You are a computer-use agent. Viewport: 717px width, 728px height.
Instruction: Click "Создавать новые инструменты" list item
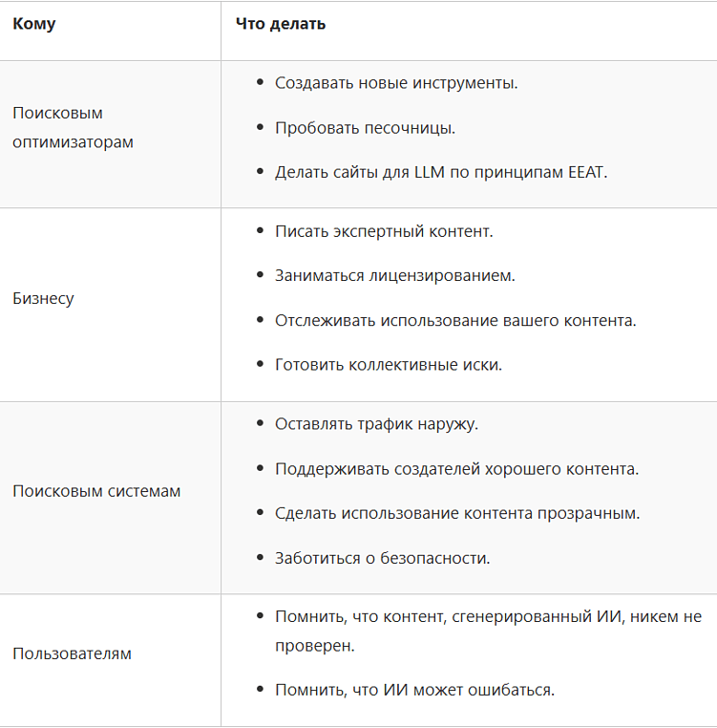pos(396,83)
